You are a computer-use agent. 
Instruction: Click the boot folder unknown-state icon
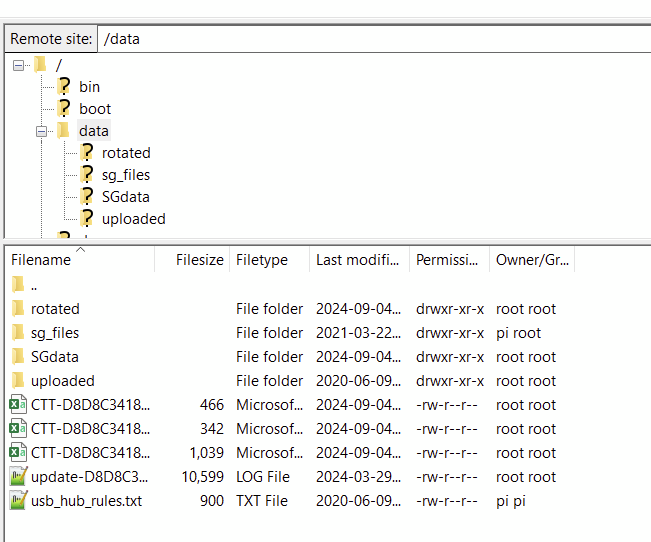65,109
